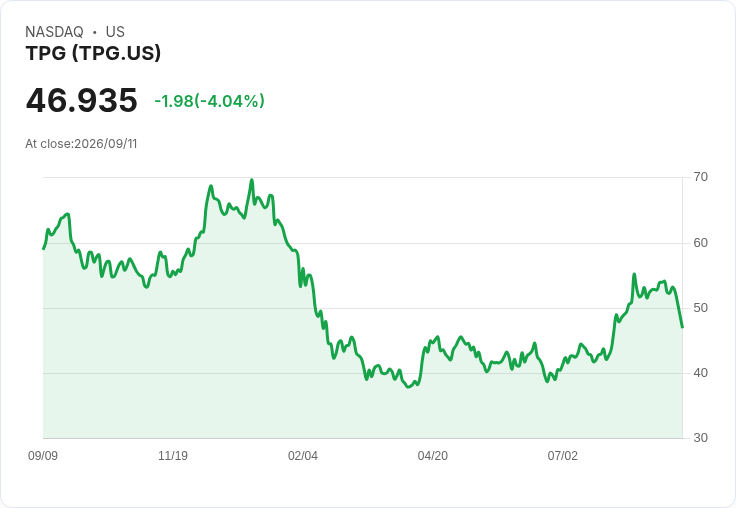Click the US market label
The image size is (736, 508).
pos(115,32)
